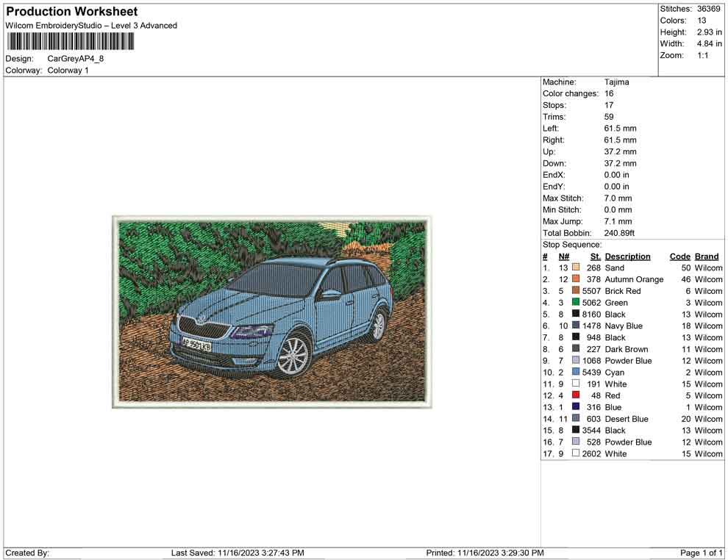Image resolution: width=728 pixels, height=560 pixels.
Task: Click the Code column header
Action: 679,256
